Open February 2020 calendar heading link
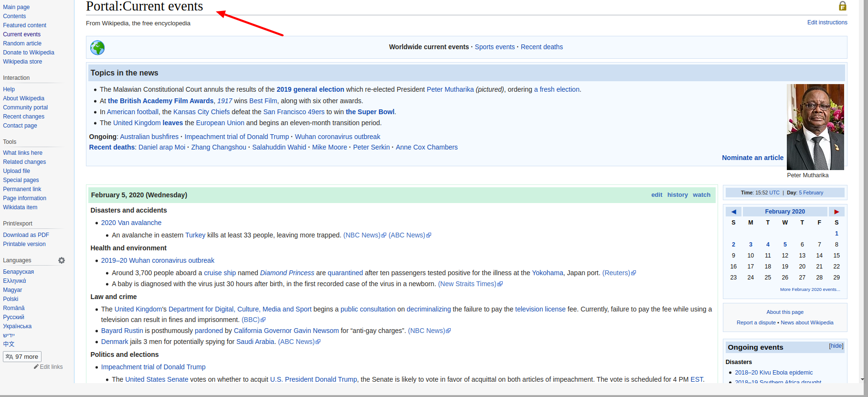This screenshot has height=397, width=868. click(x=785, y=212)
